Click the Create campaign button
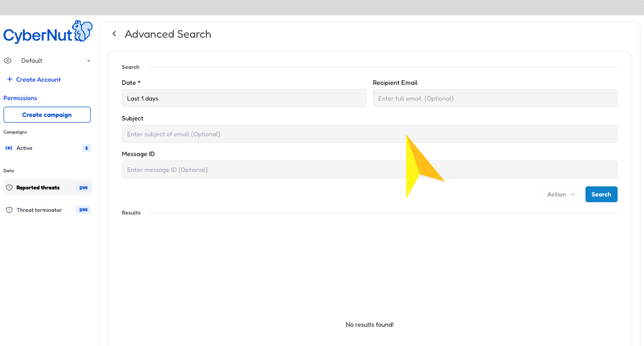Viewport: 644px width, 346px height. (x=47, y=115)
